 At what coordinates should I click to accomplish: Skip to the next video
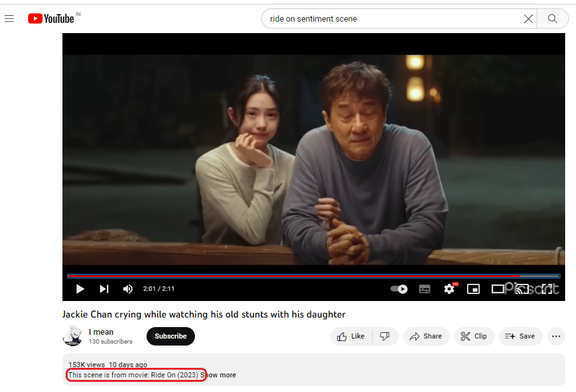pyautogui.click(x=104, y=289)
